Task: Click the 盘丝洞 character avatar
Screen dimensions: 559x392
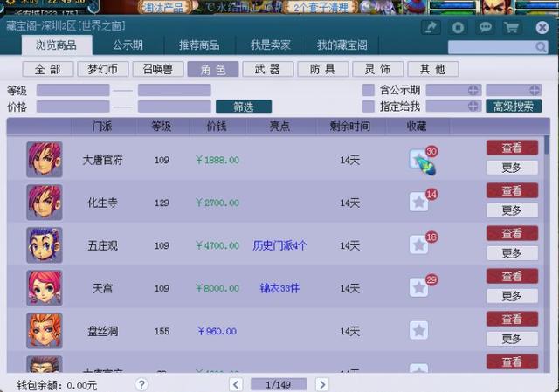Action: tap(45, 330)
